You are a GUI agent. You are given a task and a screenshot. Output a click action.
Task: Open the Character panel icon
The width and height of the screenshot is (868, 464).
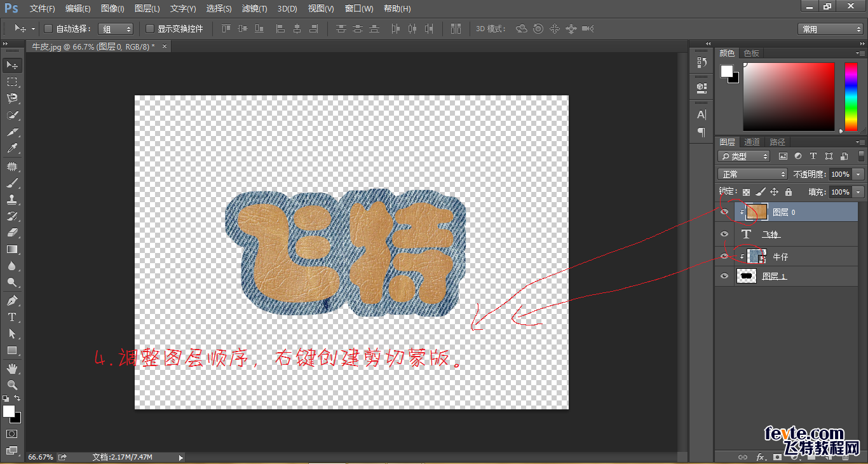click(702, 114)
